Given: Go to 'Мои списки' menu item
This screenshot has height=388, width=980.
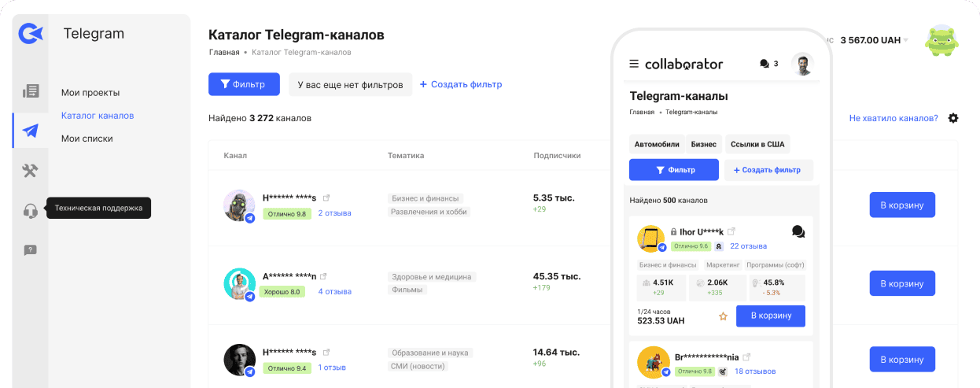Looking at the screenshot, I should pos(87,139).
